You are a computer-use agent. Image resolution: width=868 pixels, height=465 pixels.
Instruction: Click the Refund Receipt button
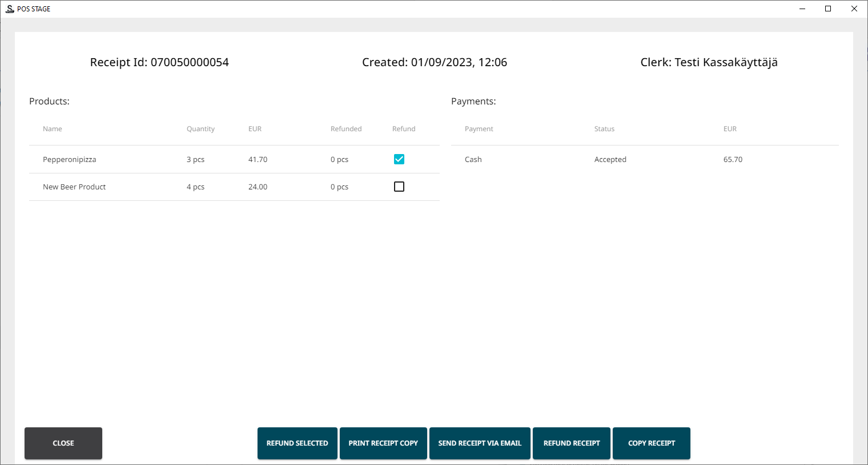tap(572, 443)
